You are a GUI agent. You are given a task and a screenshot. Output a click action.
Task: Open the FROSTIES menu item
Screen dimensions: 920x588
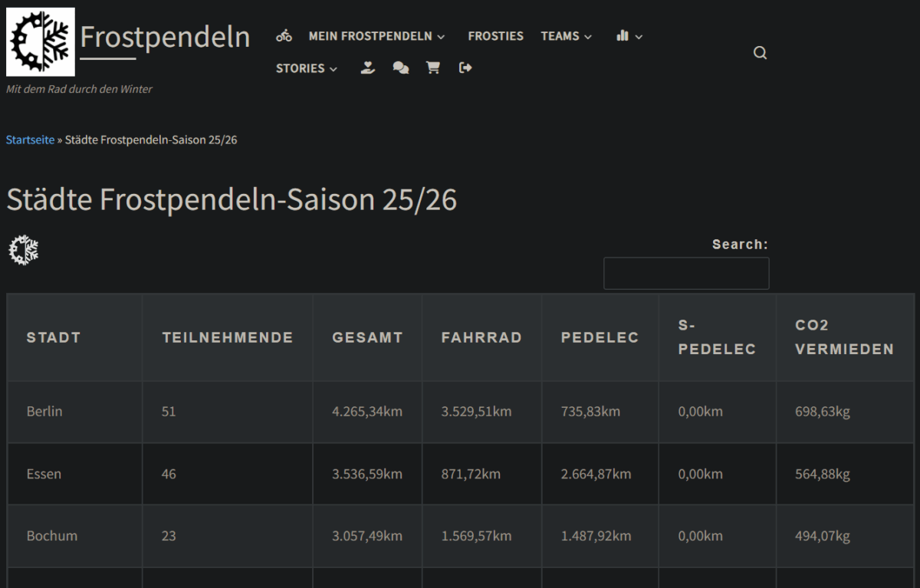[x=495, y=35]
